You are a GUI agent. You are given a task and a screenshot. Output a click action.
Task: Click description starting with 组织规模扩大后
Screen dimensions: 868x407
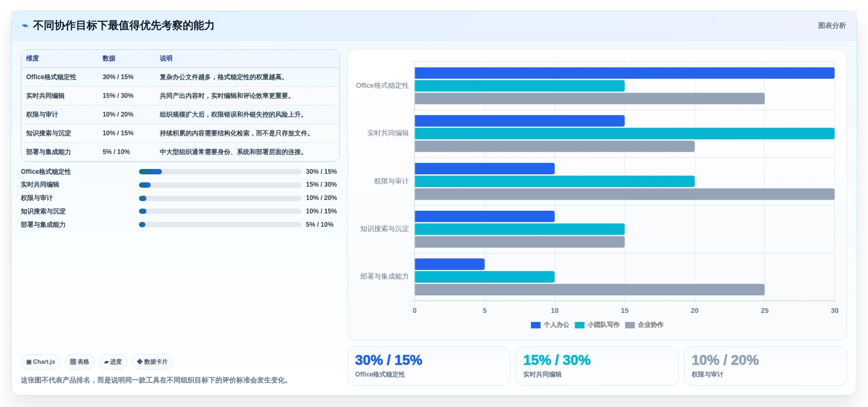click(233, 114)
